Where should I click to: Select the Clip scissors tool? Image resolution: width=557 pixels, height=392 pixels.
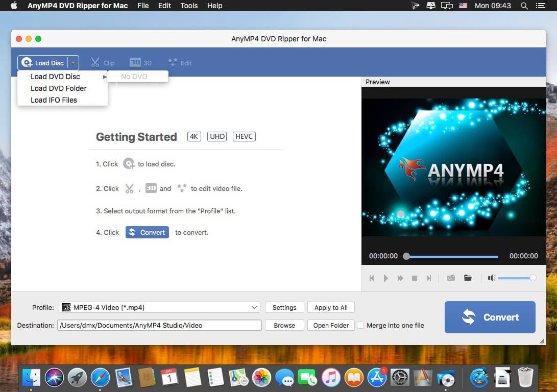click(x=103, y=63)
